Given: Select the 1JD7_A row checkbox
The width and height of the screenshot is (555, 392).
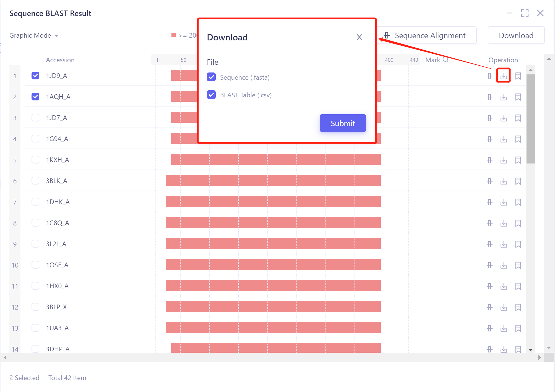Looking at the screenshot, I should [35, 118].
